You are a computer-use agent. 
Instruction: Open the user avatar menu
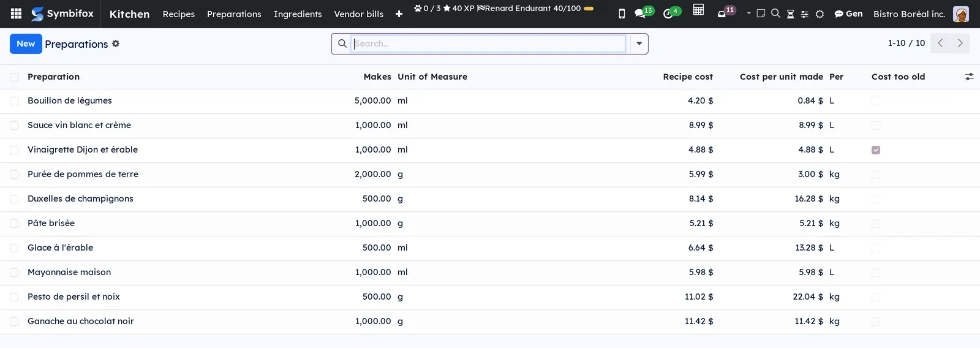(961, 14)
